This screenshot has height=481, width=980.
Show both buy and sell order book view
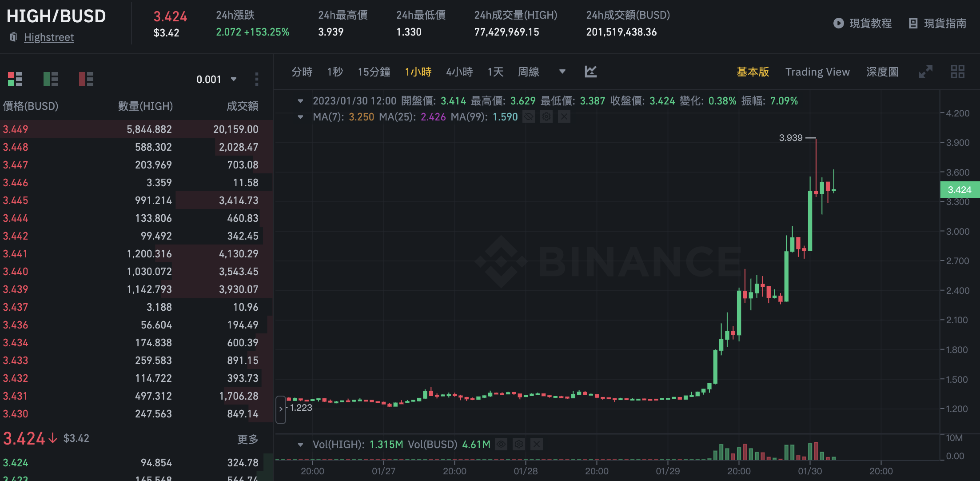[x=15, y=79]
